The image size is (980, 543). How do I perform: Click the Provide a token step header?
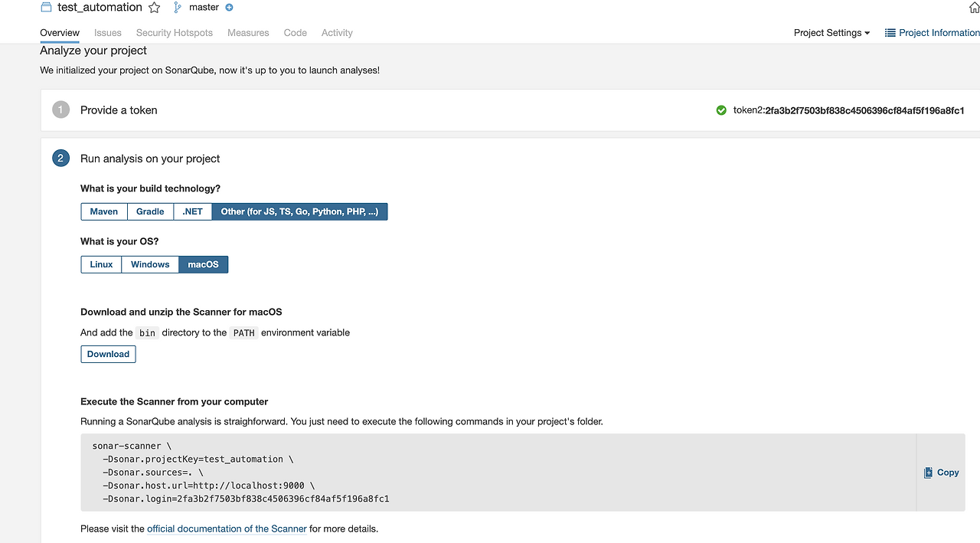119,110
